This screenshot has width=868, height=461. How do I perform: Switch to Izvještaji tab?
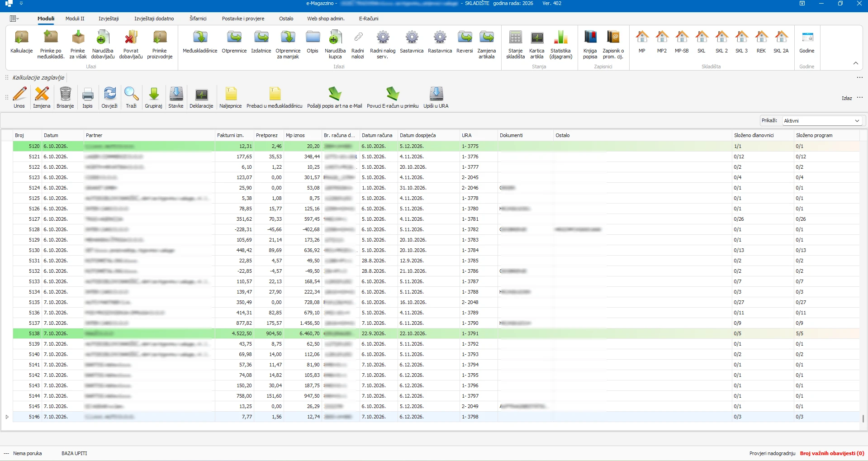pos(109,19)
